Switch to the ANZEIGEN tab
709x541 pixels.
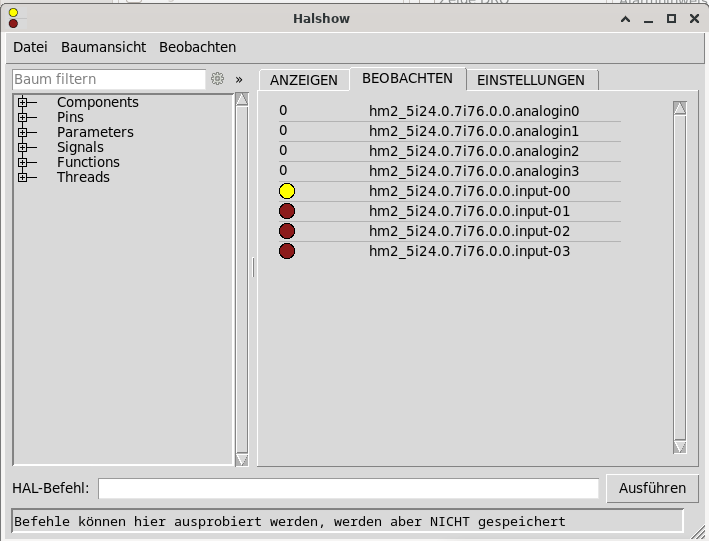(304, 80)
